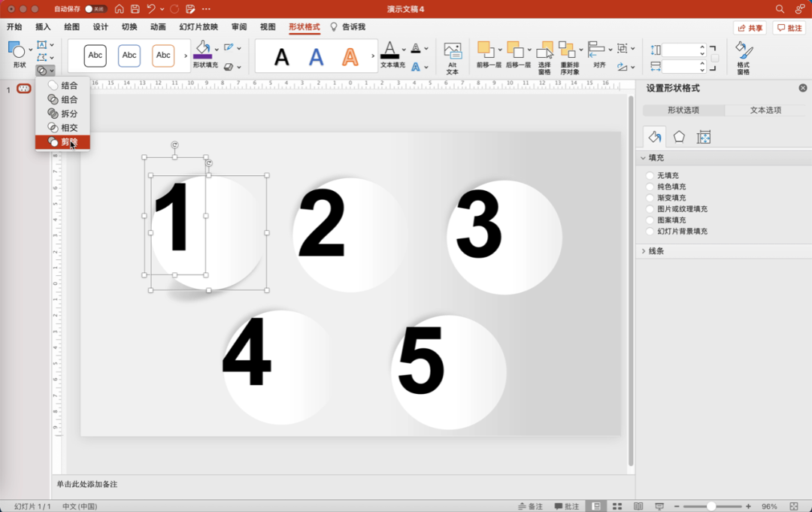The height and width of the screenshot is (512, 812).
Task: Open the 格式窗格 format pane icon
Action: (x=744, y=50)
